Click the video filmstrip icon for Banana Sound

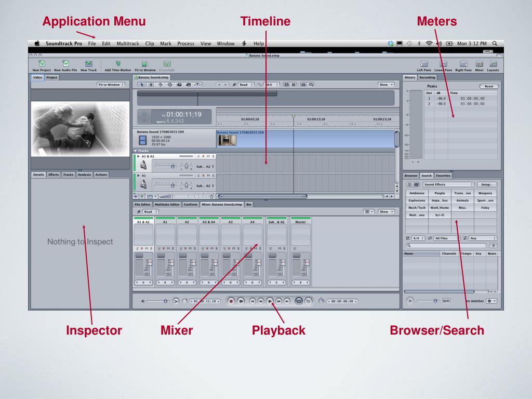(x=143, y=140)
